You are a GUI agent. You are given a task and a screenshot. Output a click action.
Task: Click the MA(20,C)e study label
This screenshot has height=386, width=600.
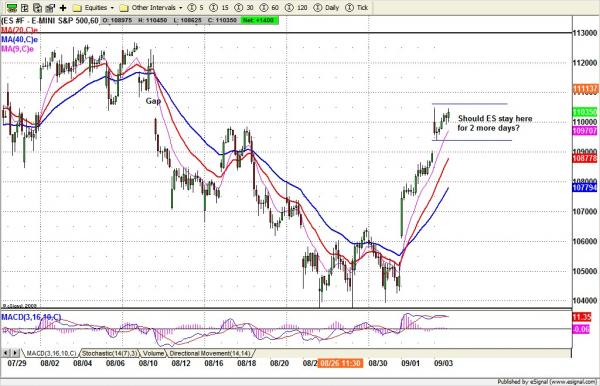coord(19,30)
